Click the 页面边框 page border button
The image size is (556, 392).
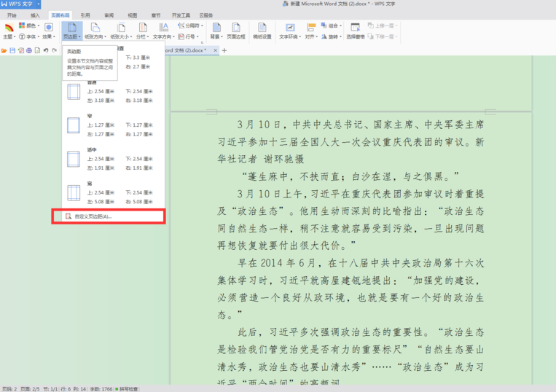[x=236, y=31]
